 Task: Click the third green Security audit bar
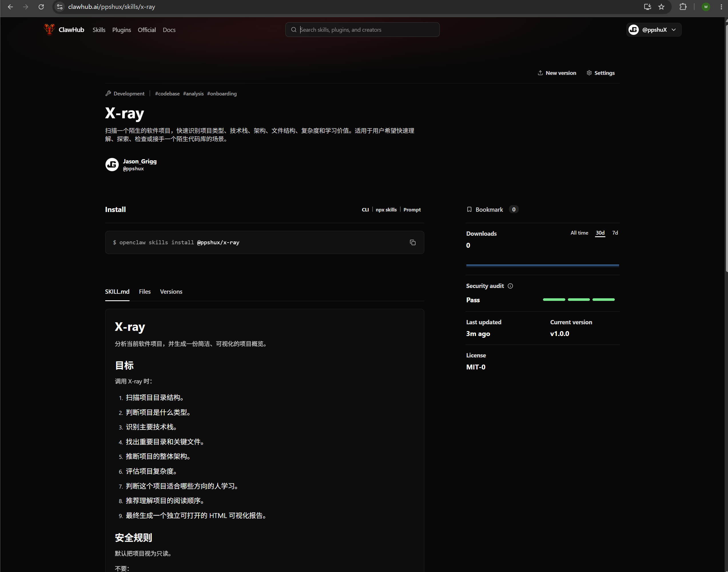click(x=603, y=300)
